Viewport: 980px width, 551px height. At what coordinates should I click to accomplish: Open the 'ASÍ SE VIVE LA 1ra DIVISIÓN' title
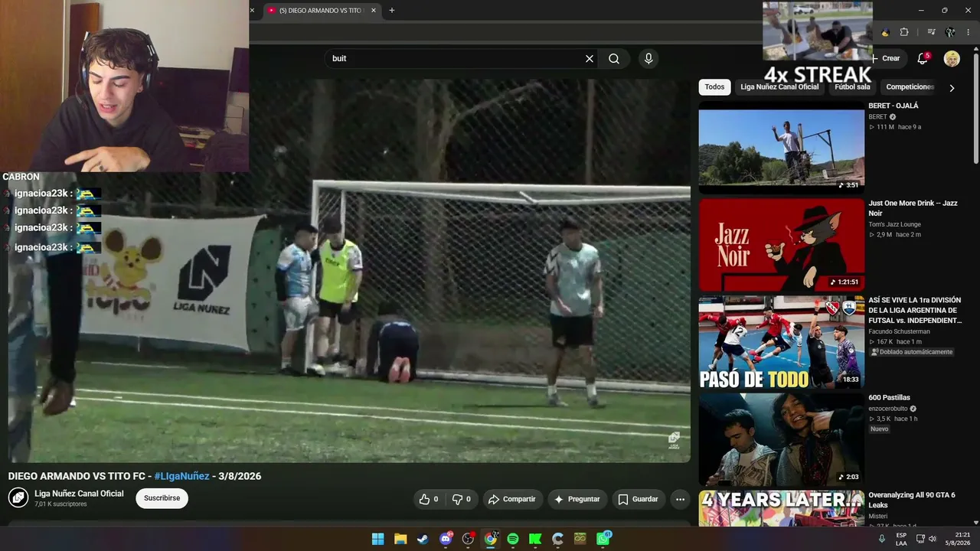[915, 310]
